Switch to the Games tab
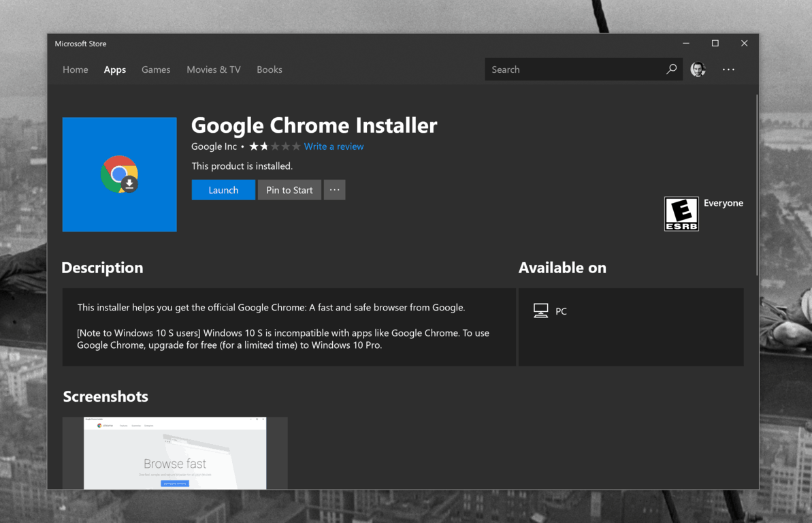The height and width of the screenshot is (523, 812). 156,69
